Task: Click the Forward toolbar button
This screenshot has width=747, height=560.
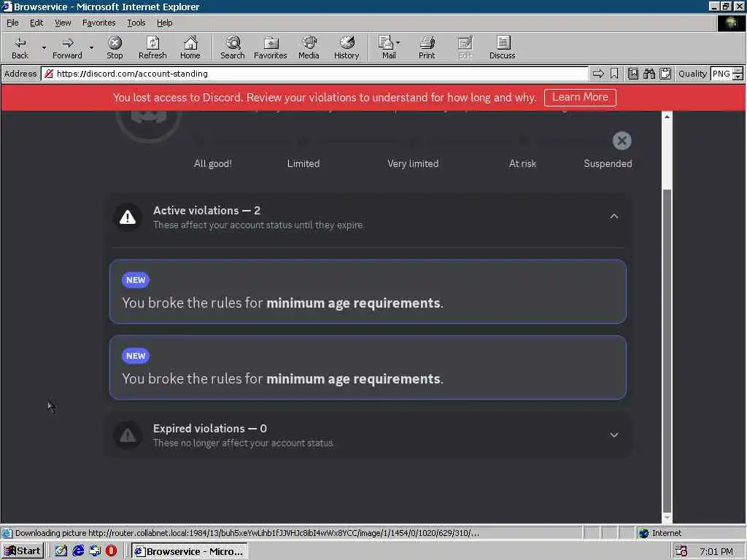Action: click(x=67, y=47)
